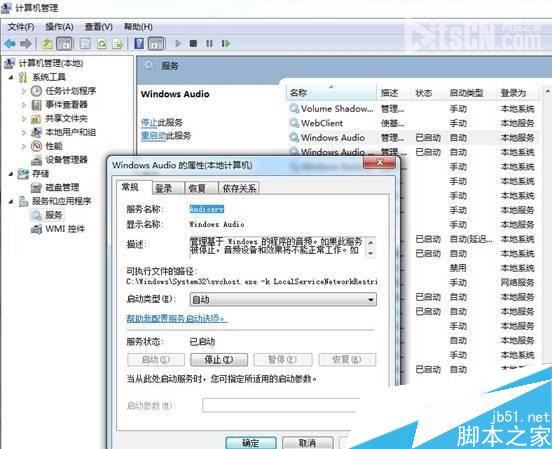Image resolution: width=552 pixels, height=449 pixels.
Task: Click the 重启动 this service link
Action: click(153, 136)
